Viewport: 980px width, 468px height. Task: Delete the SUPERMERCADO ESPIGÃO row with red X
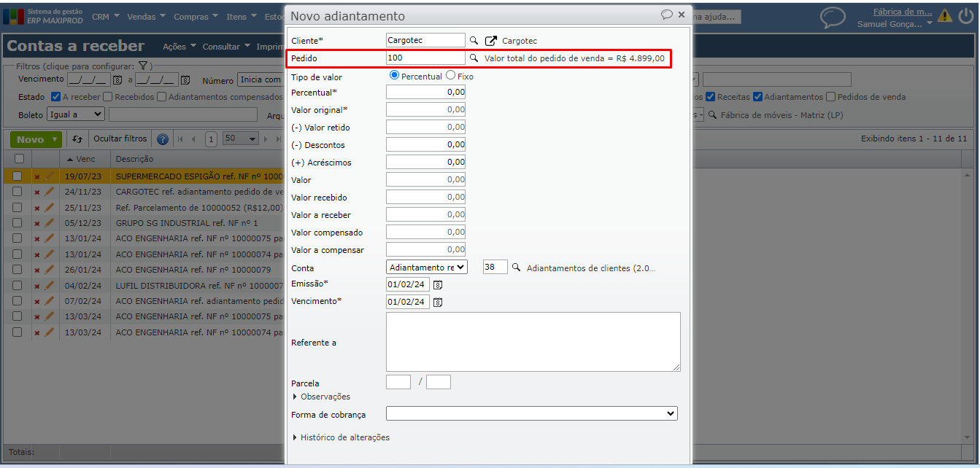37,176
